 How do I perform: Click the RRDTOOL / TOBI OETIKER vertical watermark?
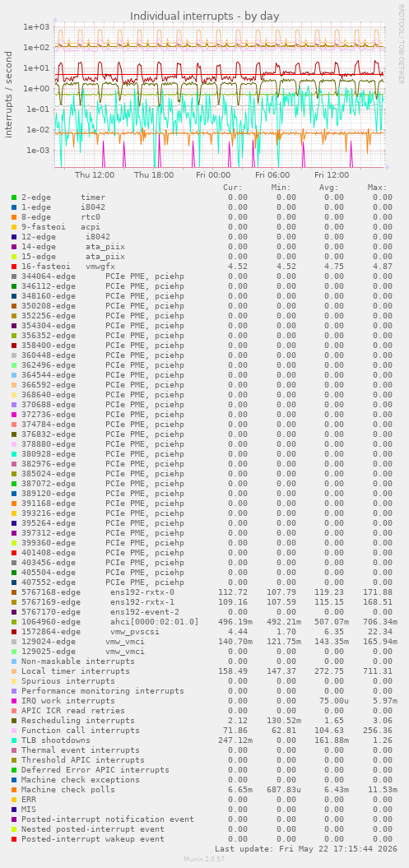tap(402, 44)
